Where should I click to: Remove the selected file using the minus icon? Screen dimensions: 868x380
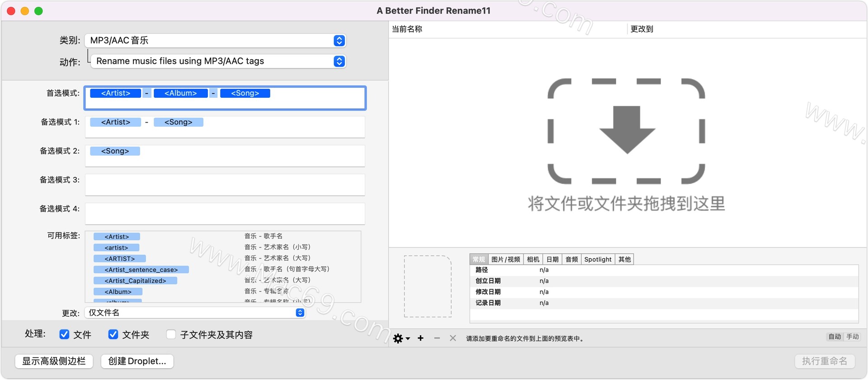(x=437, y=338)
